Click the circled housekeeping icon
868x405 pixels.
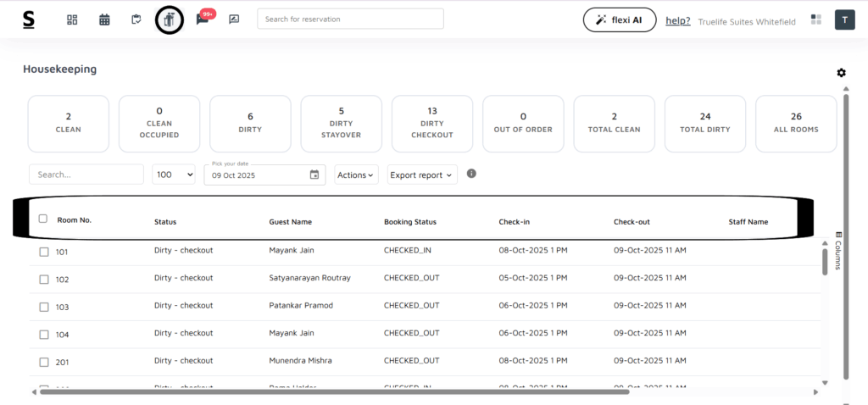(170, 19)
